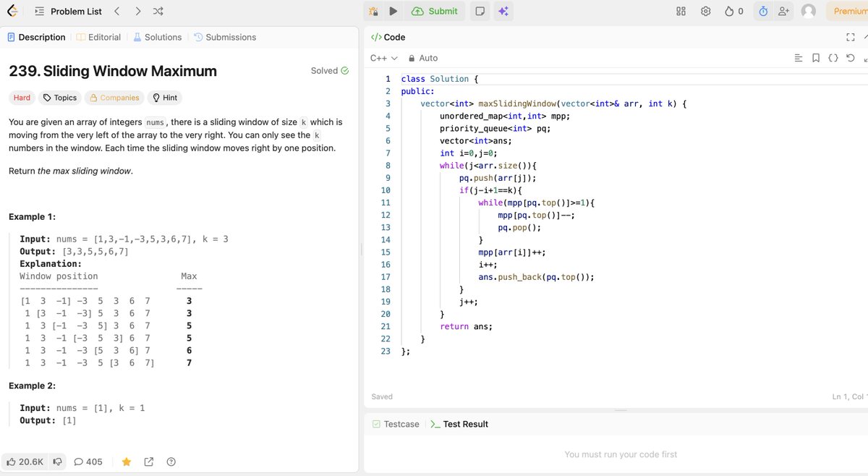This screenshot has height=476, width=868.
Task: Click the Topics tag
Action: (60, 98)
